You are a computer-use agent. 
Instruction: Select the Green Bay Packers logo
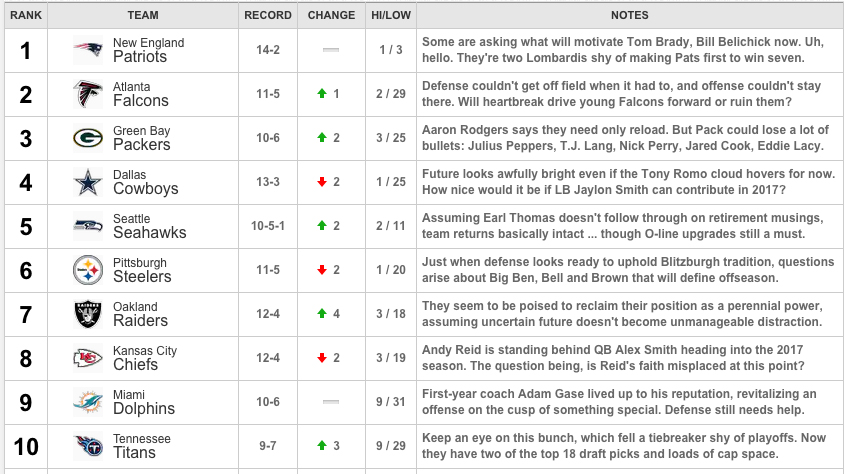(x=88, y=138)
